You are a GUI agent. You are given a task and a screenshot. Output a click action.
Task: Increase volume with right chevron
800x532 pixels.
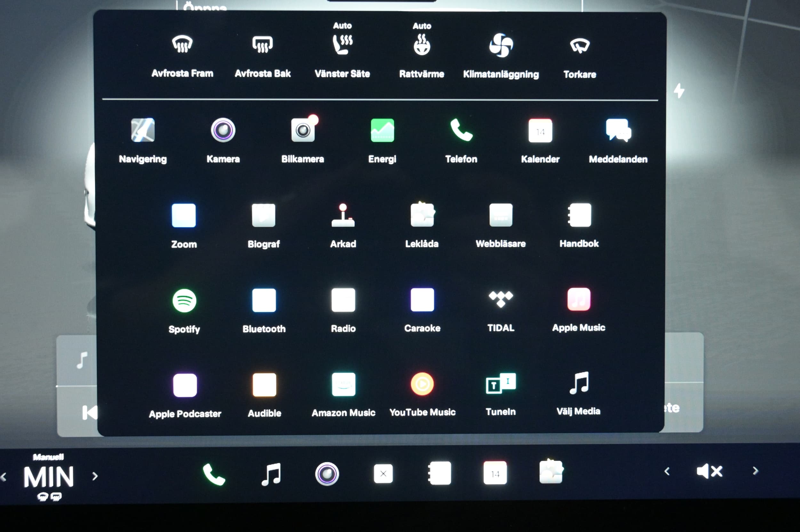[755, 471]
